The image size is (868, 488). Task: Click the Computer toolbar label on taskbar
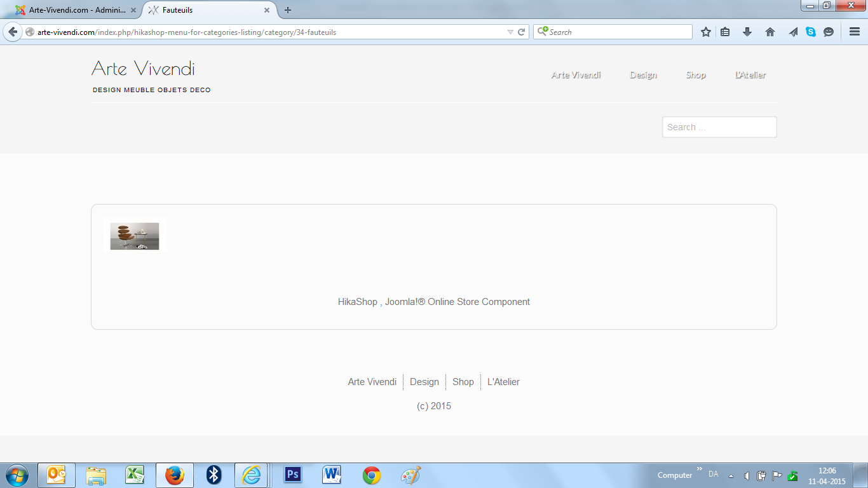(675, 475)
